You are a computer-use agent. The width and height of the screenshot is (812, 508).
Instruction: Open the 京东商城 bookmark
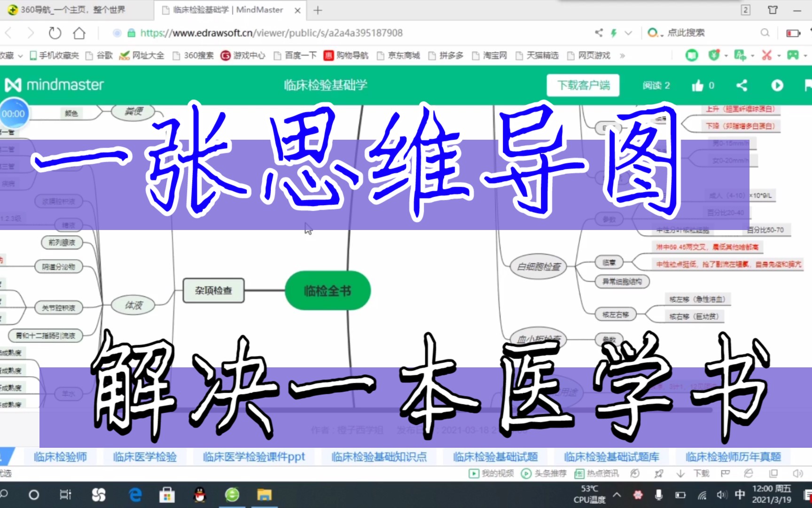click(x=398, y=56)
